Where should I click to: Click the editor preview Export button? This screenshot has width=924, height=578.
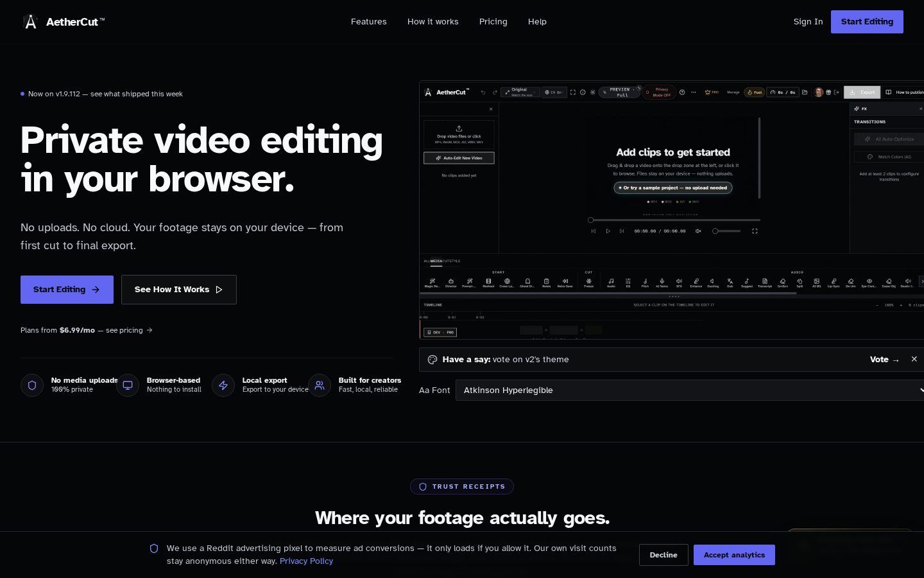click(862, 92)
